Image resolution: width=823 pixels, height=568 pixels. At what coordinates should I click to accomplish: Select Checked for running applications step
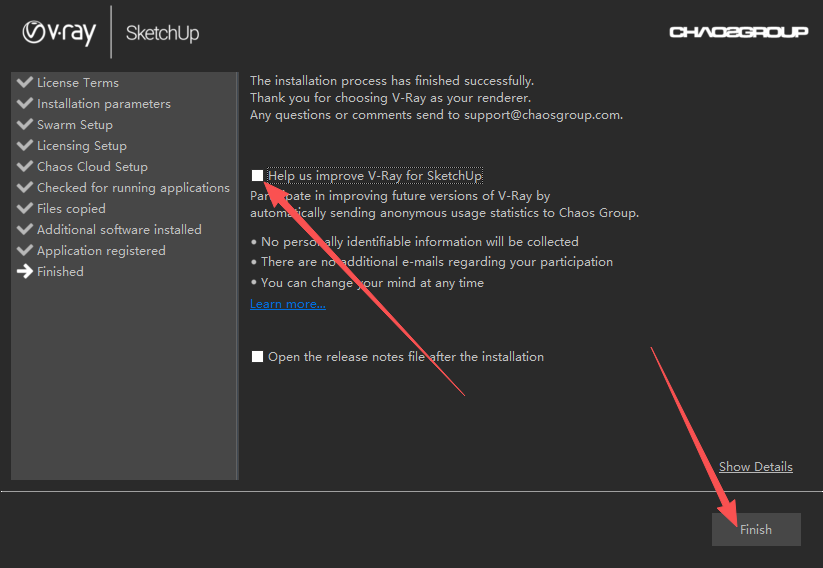(x=133, y=187)
